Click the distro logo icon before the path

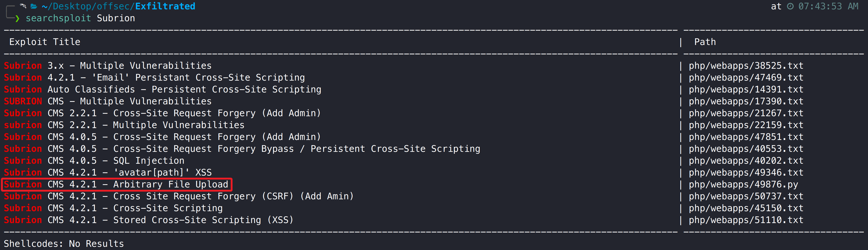click(x=23, y=6)
